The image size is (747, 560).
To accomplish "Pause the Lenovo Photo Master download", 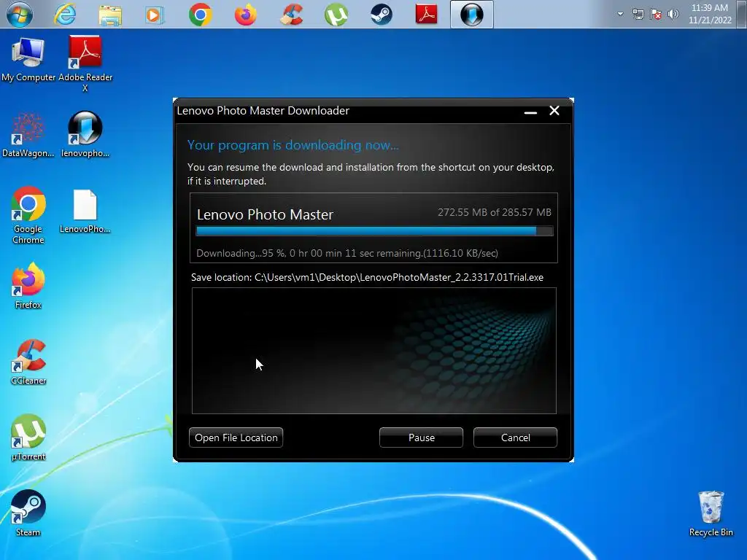I will coord(421,437).
